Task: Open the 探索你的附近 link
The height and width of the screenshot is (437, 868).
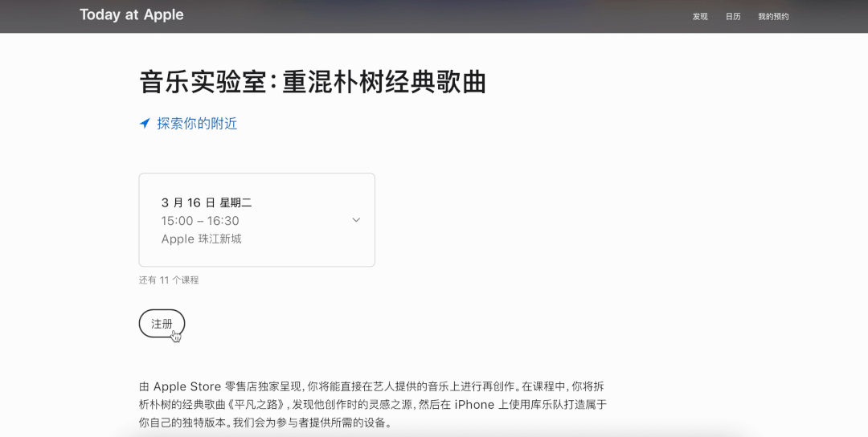Action: [x=197, y=124]
